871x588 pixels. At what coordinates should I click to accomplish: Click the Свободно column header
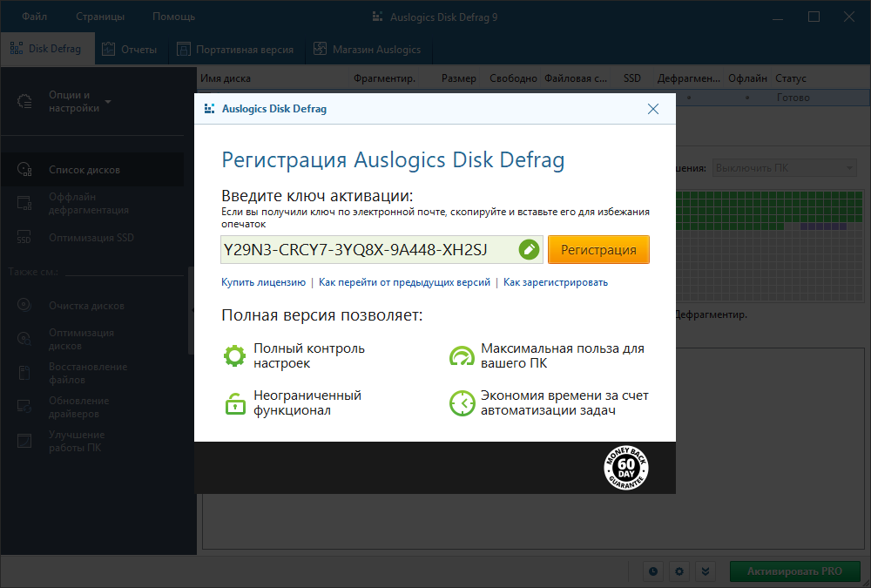pos(513,78)
